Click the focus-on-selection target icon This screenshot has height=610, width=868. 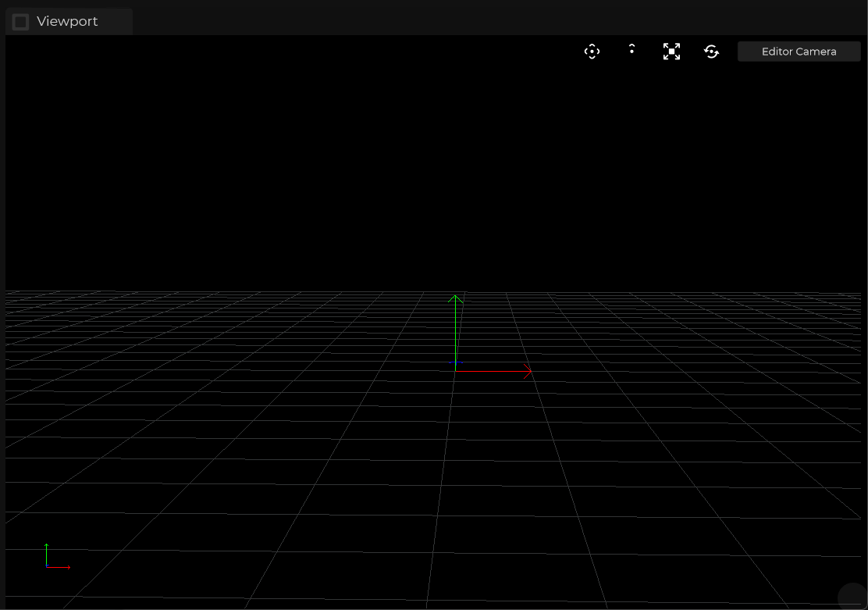point(592,52)
